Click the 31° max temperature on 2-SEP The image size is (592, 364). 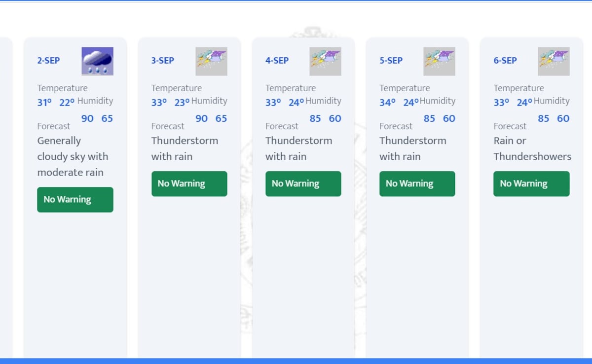point(44,103)
